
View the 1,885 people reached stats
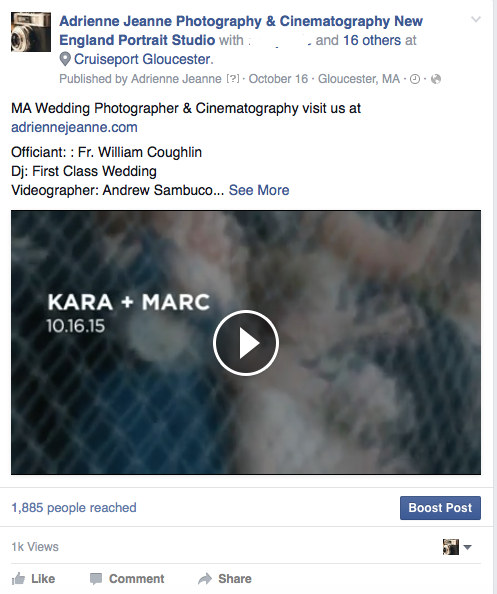tap(74, 508)
